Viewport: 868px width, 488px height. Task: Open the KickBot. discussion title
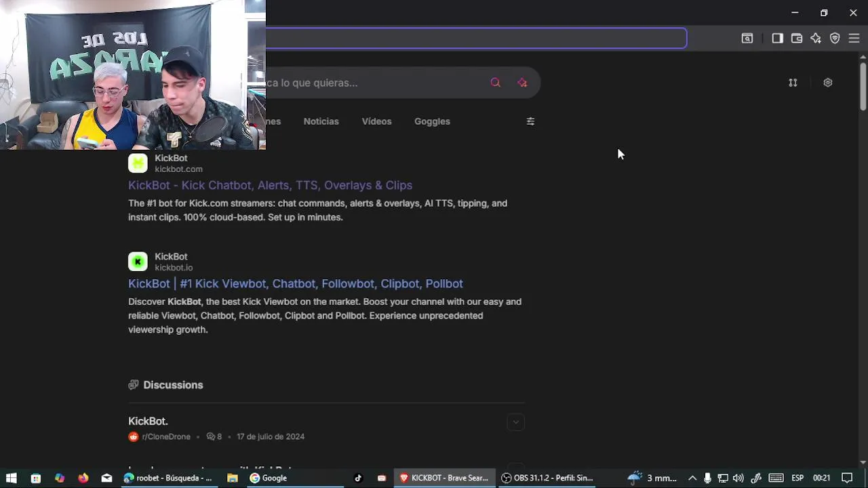tap(148, 421)
